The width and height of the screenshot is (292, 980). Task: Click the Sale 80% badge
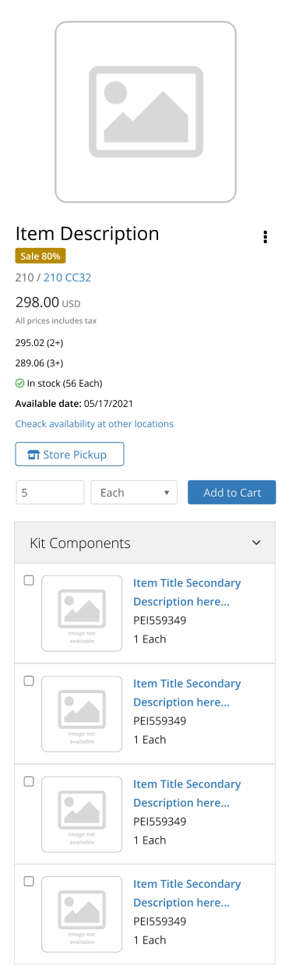coord(40,256)
